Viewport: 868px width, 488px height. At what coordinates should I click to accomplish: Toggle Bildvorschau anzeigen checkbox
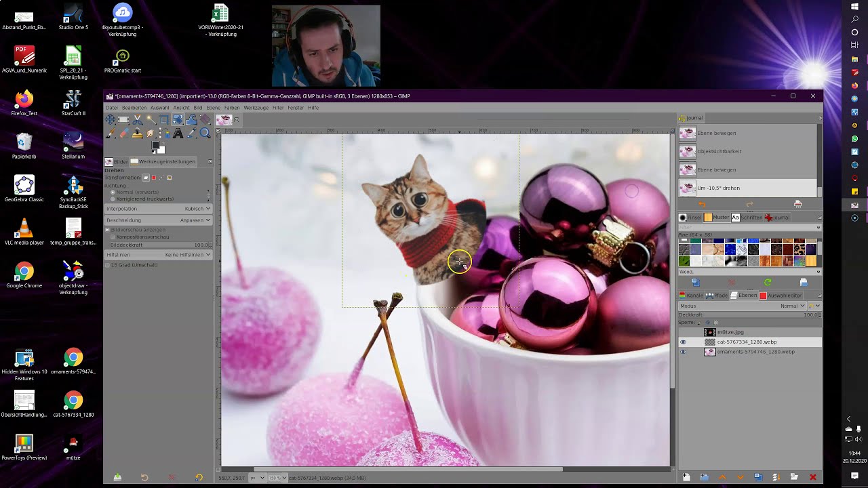click(107, 230)
